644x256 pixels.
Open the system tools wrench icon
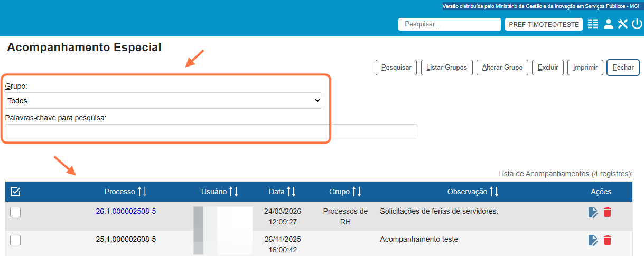point(623,24)
